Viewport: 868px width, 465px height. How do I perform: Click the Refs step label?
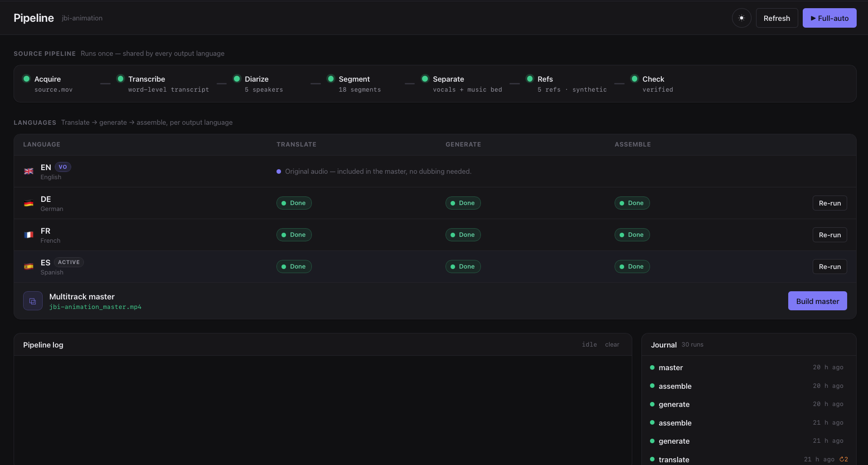(545, 79)
